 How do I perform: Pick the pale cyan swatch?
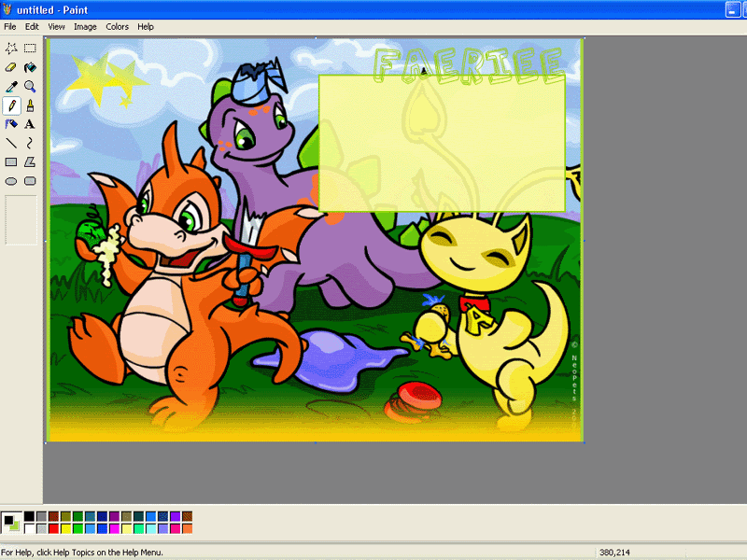(151, 528)
